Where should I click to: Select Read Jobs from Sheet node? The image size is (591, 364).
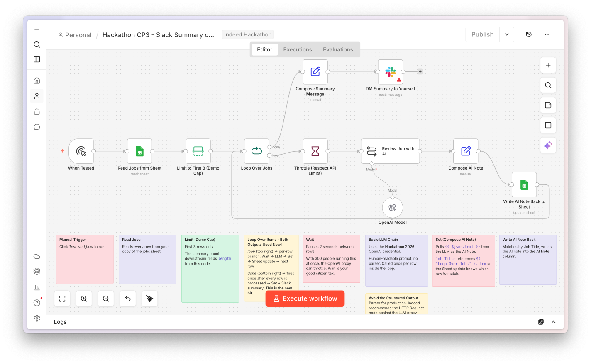pos(139,151)
